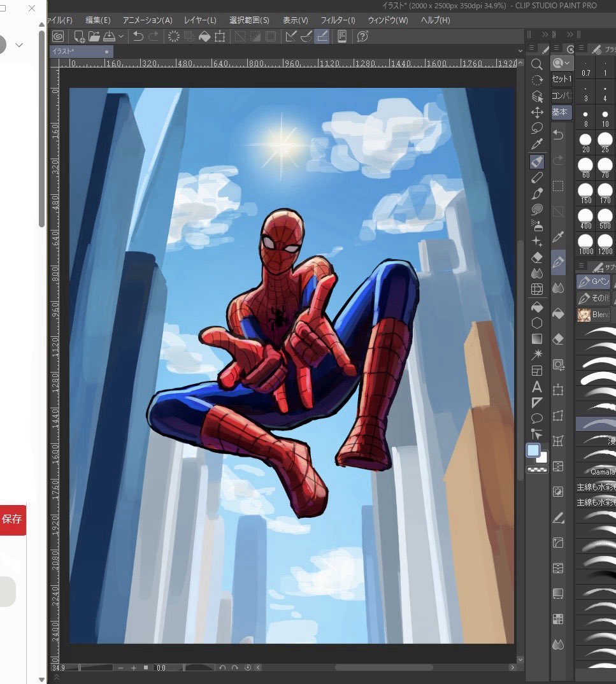Screen dimensions: 616x684
Task: Toggle the highlighted Snap to Grid button
Action: click(322, 36)
